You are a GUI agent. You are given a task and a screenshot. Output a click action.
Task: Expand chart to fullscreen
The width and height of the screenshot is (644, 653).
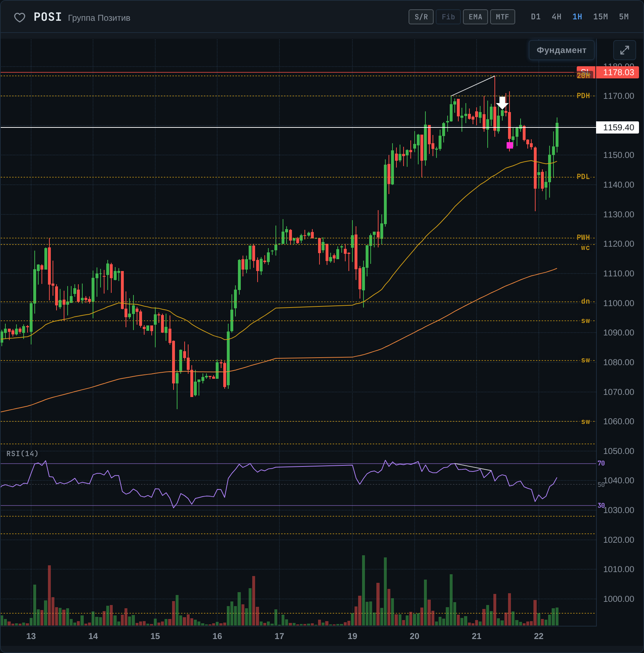pyautogui.click(x=624, y=50)
